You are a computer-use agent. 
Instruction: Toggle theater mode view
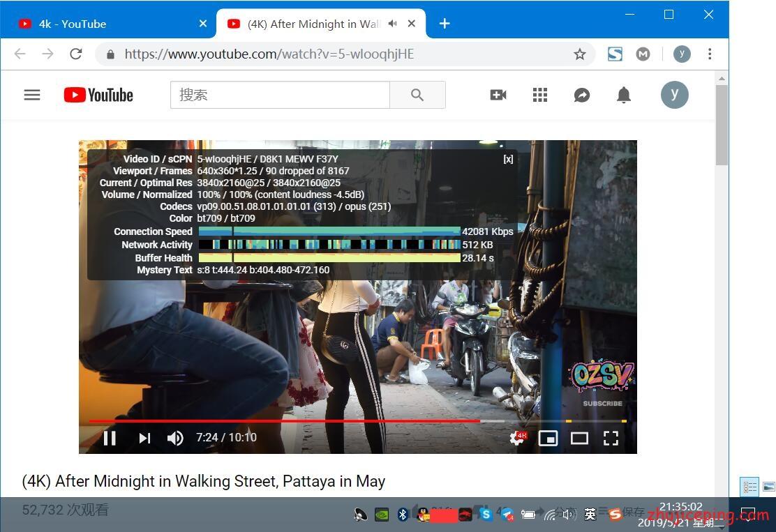tap(579, 438)
